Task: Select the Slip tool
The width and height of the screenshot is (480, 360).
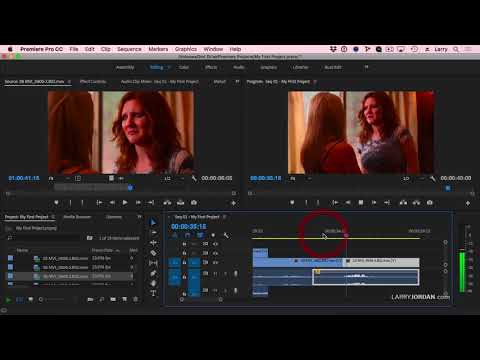Action: (153, 263)
